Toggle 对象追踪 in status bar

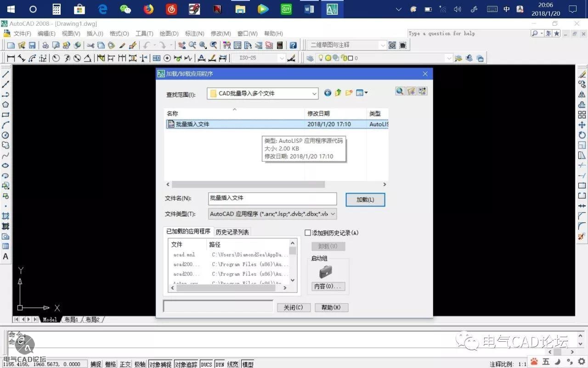pyautogui.click(x=186, y=364)
